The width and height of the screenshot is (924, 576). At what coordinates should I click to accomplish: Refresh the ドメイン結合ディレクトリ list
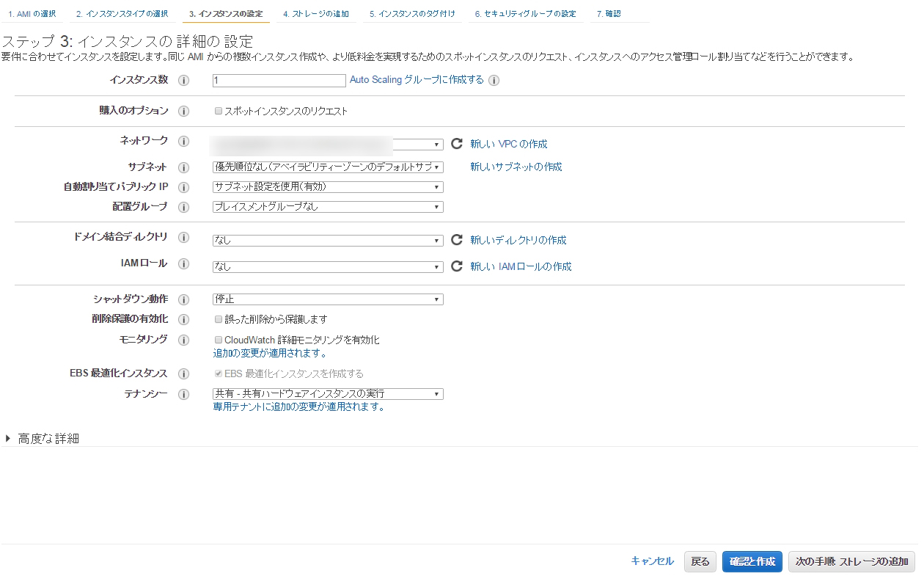point(456,240)
